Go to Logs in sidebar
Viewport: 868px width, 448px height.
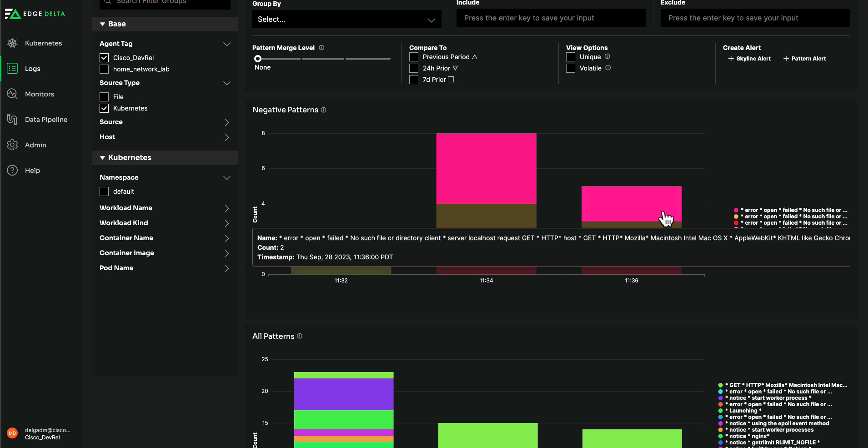32,69
